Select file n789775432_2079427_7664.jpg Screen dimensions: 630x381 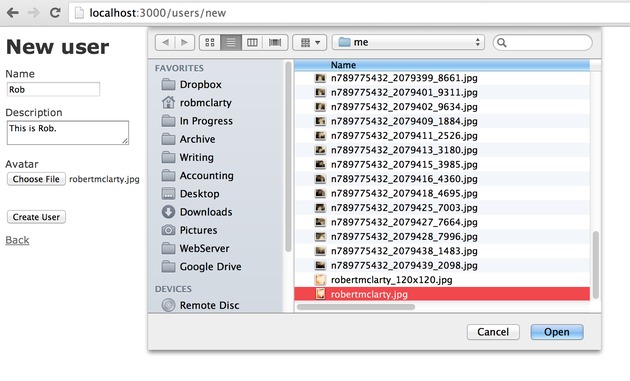pos(442,222)
